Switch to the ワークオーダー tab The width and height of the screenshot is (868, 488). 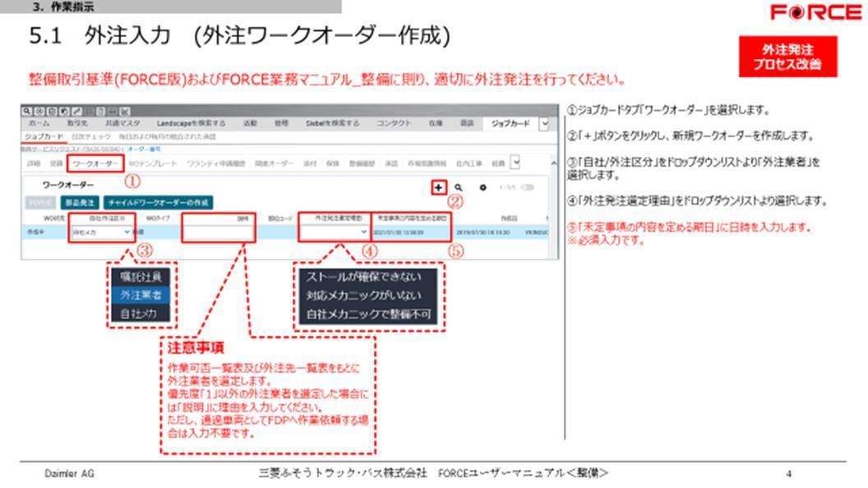pos(90,163)
